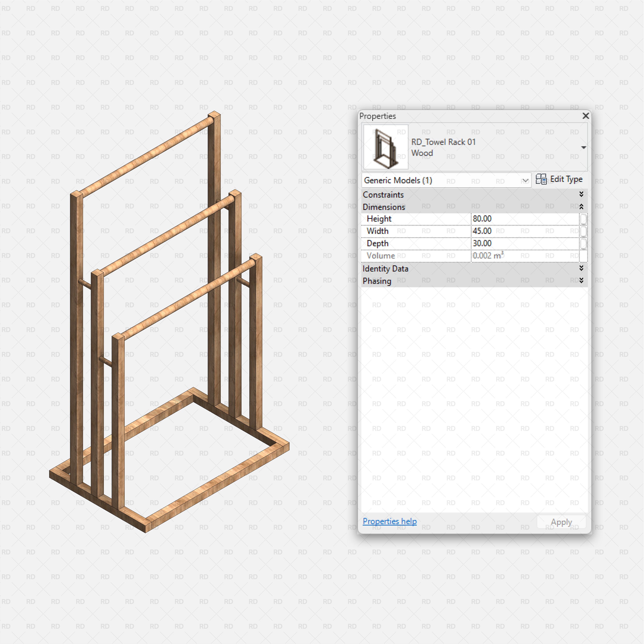This screenshot has height=644, width=644.
Task: Collapse the Dimensions section
Action: click(581, 207)
